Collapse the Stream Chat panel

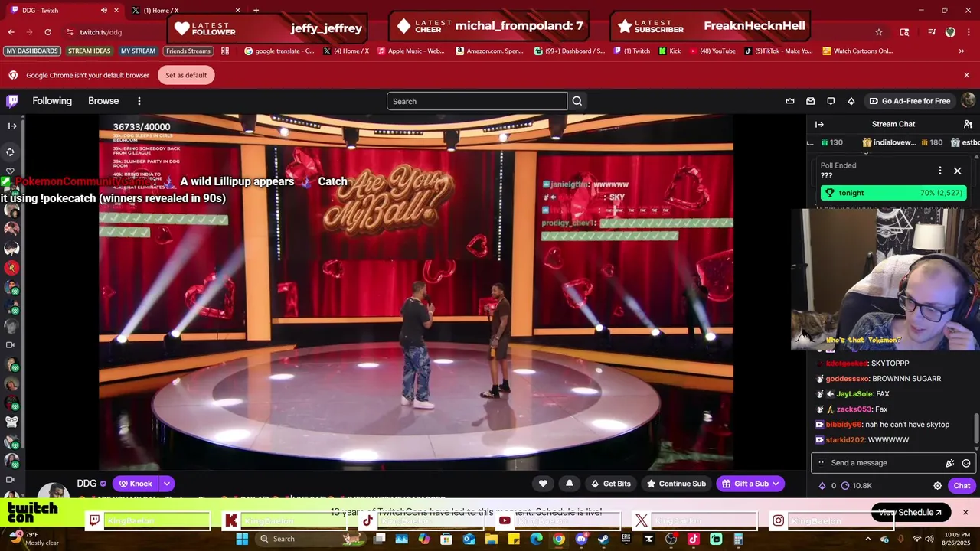click(x=819, y=124)
